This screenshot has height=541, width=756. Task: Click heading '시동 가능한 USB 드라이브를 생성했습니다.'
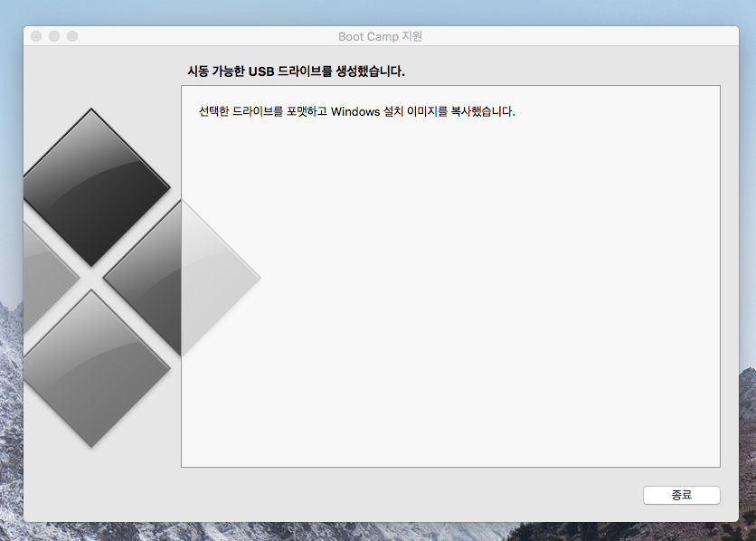pyautogui.click(x=296, y=71)
